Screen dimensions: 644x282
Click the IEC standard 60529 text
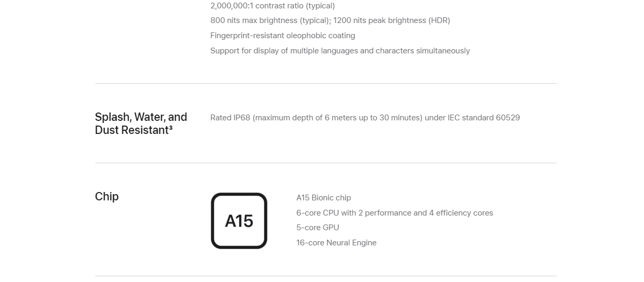[x=484, y=118]
